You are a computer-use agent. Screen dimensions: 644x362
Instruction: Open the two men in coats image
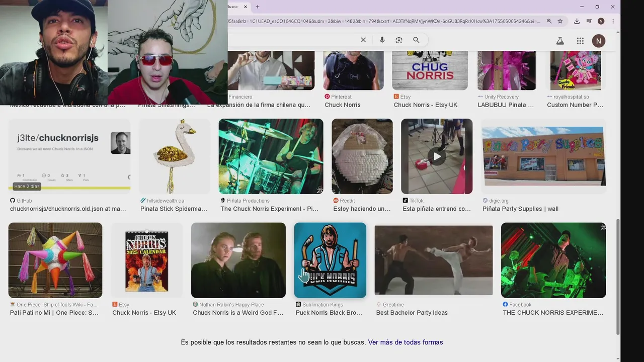(x=238, y=260)
